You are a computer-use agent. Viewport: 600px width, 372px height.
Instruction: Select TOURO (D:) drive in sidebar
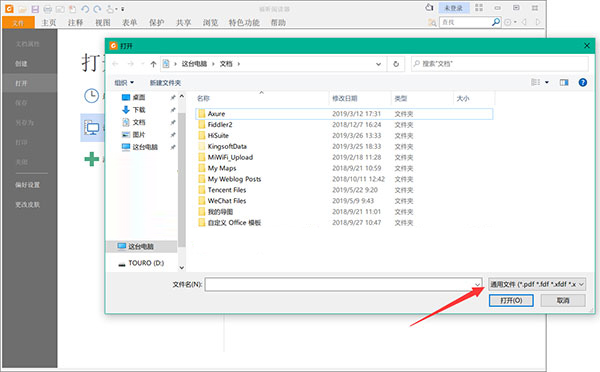coord(146,263)
